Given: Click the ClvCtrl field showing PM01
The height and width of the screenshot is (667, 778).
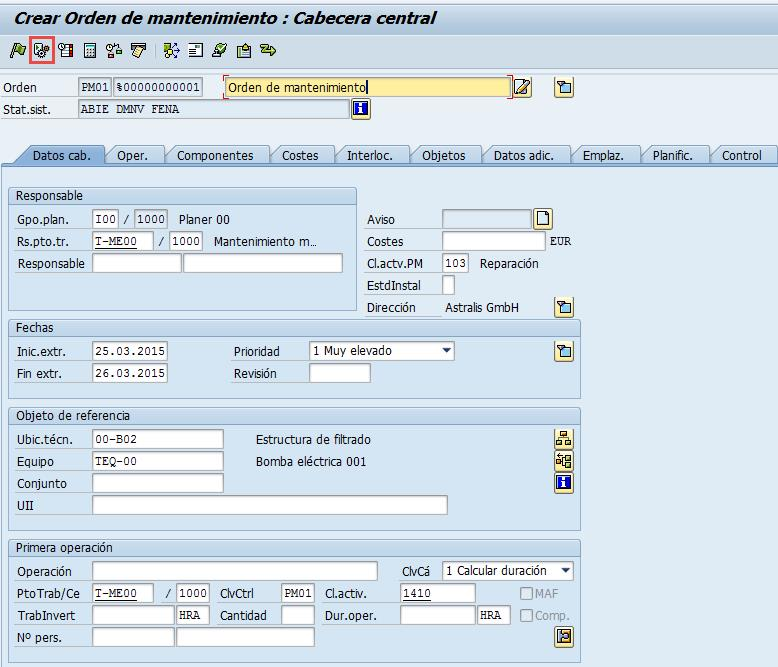Looking at the screenshot, I should click(x=297, y=593).
